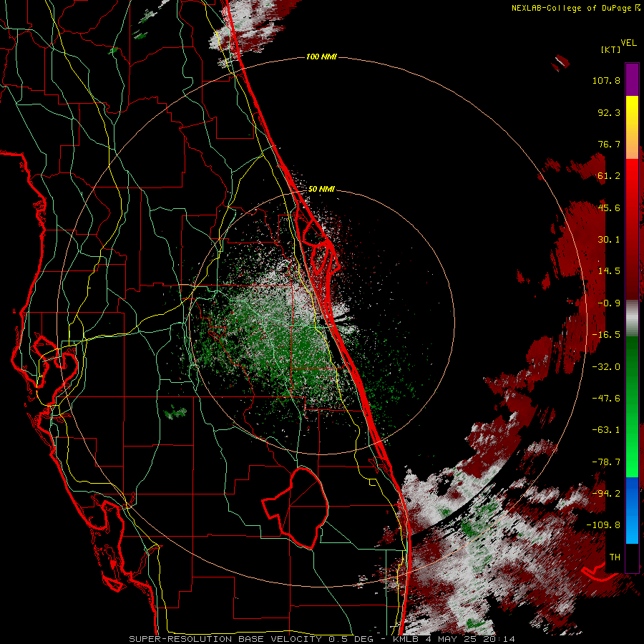The height and width of the screenshot is (644, 644).
Task: Click the Lake Okeechobee outline on the map
Action: 296,507
